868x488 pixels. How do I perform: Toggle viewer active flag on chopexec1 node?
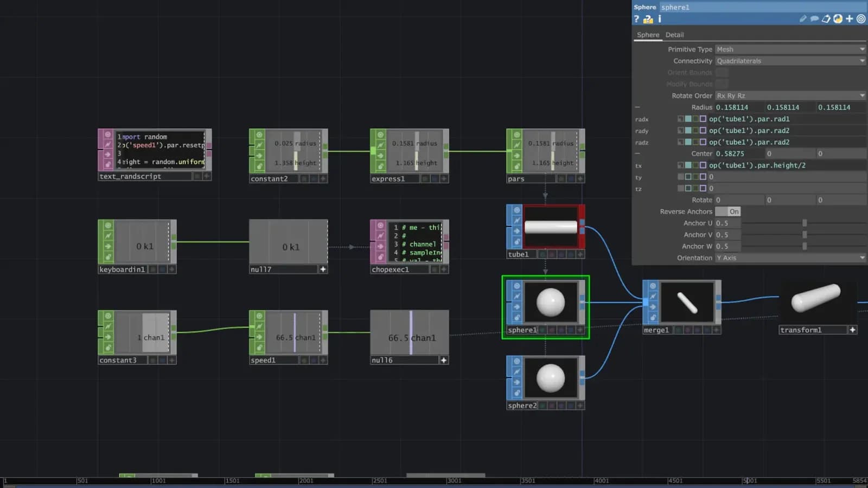coord(380,225)
